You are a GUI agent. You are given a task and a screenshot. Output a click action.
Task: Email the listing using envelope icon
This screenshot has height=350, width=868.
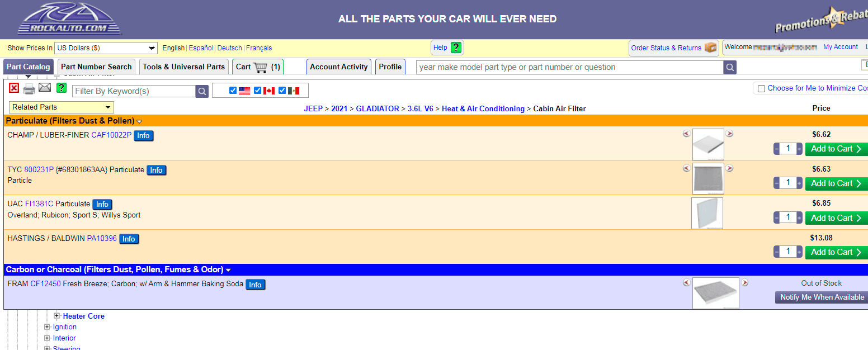(x=45, y=87)
